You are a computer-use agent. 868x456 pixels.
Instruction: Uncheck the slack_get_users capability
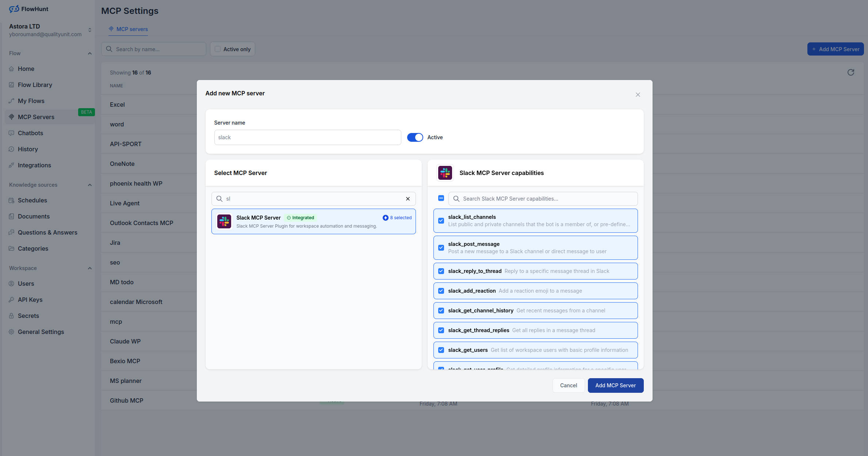click(441, 350)
